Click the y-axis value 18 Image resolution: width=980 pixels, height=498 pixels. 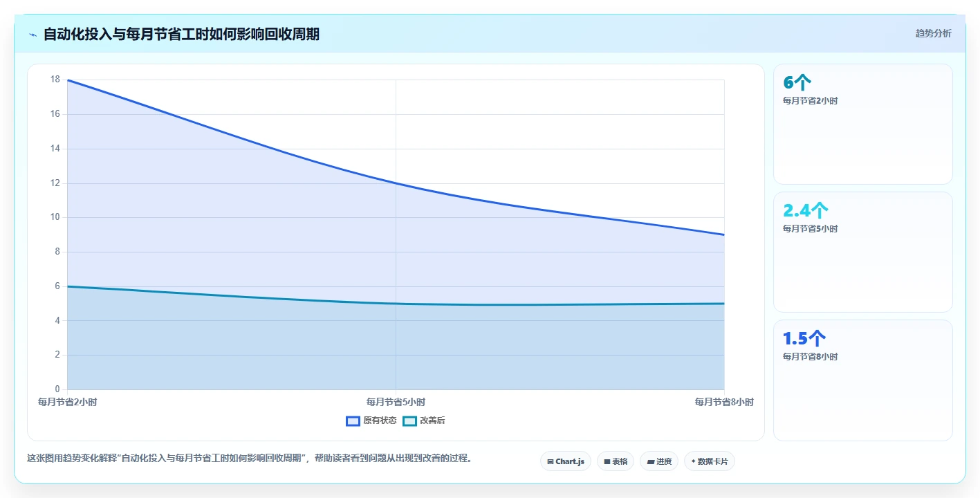(55, 80)
